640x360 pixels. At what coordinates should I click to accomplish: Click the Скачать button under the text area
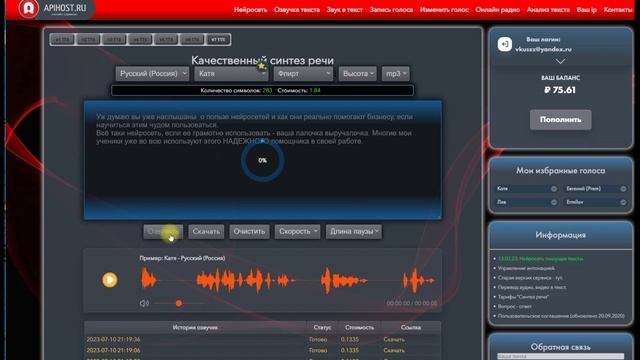(x=206, y=231)
